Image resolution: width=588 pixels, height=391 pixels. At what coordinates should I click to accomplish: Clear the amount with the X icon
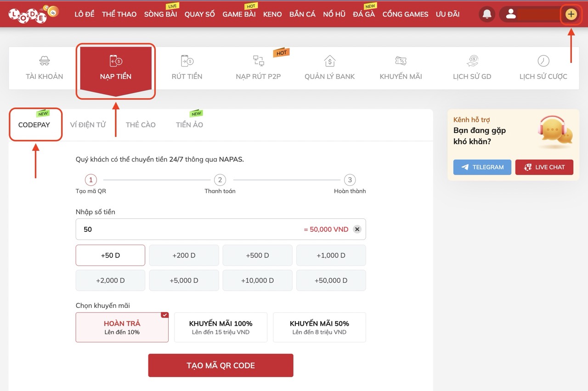pyautogui.click(x=357, y=229)
